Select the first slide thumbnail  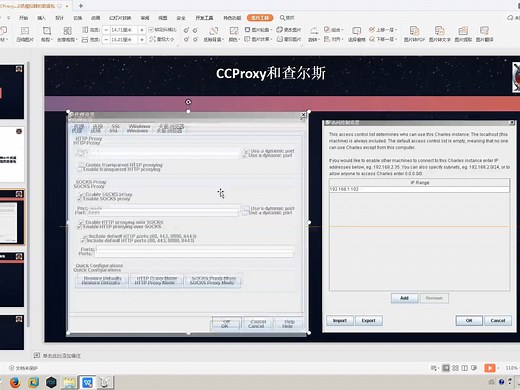[x=12, y=92]
